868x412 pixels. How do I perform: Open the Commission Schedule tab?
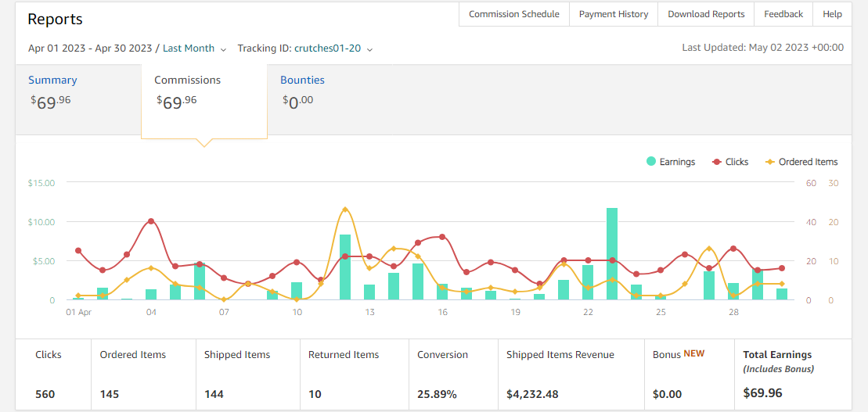(x=513, y=14)
